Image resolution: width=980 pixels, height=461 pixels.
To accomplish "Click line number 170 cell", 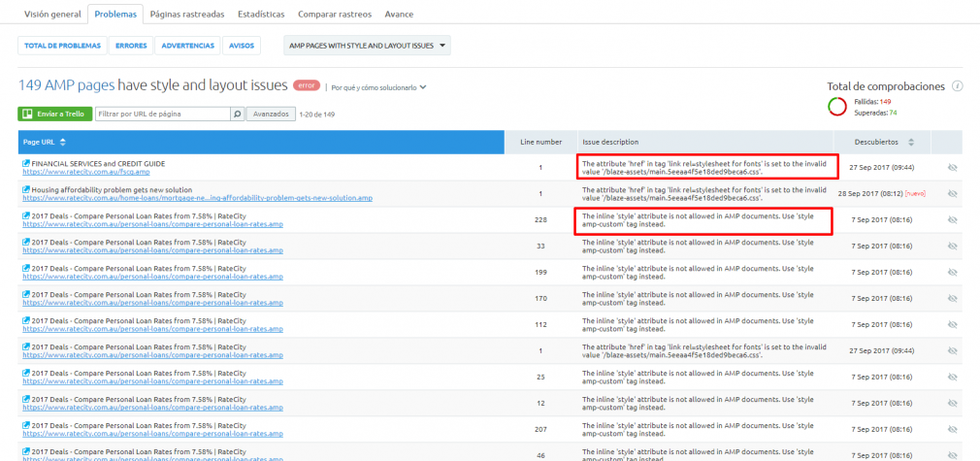I will (541, 298).
